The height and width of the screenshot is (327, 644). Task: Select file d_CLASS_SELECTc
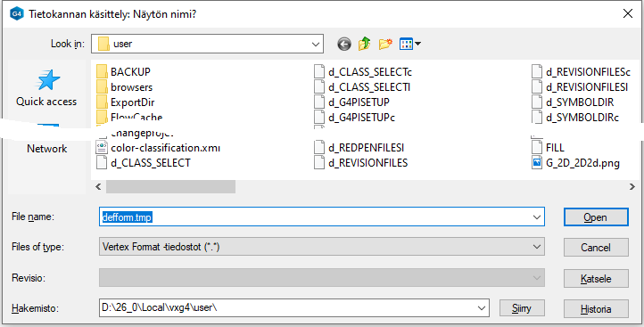(363, 72)
